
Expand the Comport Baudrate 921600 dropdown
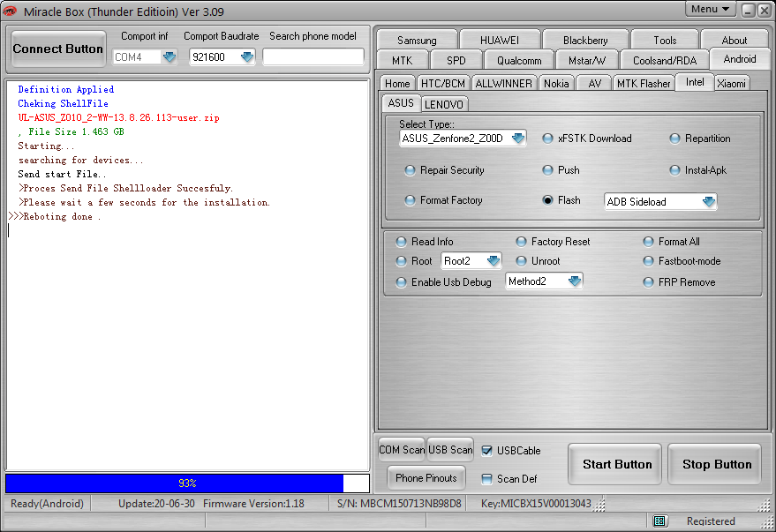click(x=247, y=56)
